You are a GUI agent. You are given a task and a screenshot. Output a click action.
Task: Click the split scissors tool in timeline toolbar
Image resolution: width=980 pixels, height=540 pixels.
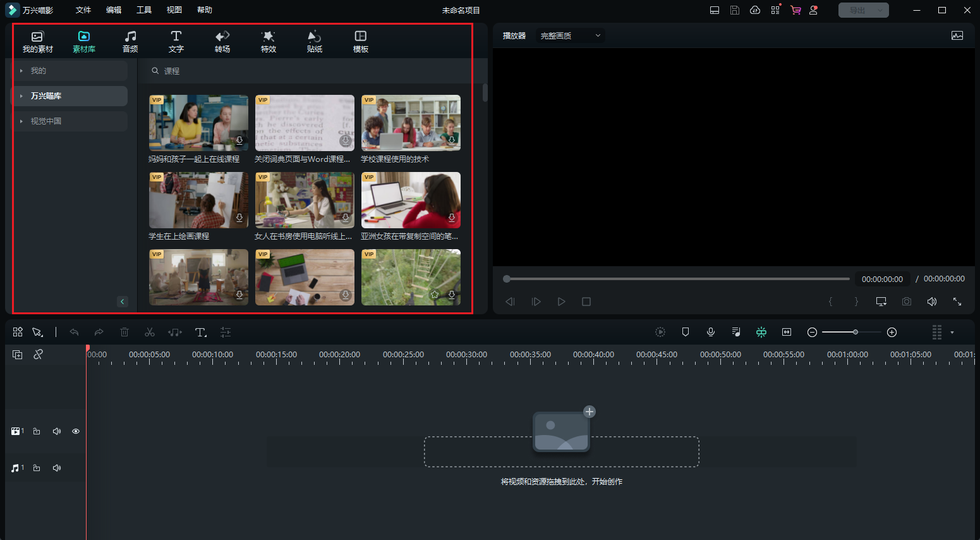(x=150, y=333)
